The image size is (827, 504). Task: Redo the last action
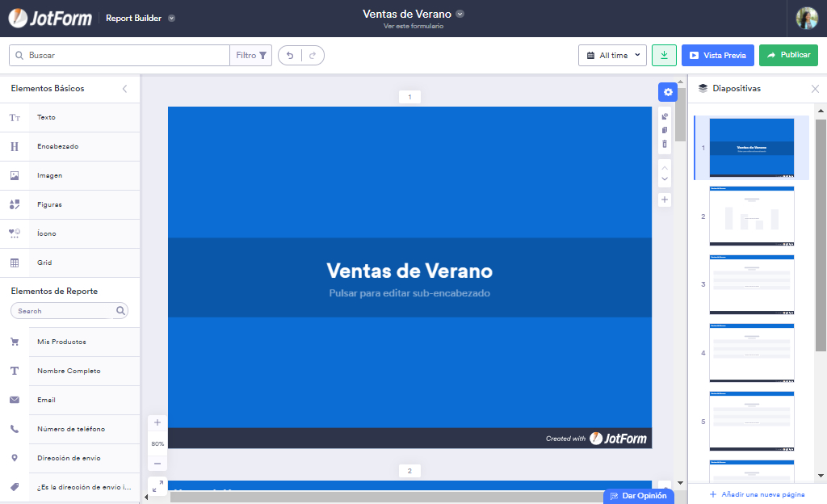click(x=313, y=56)
